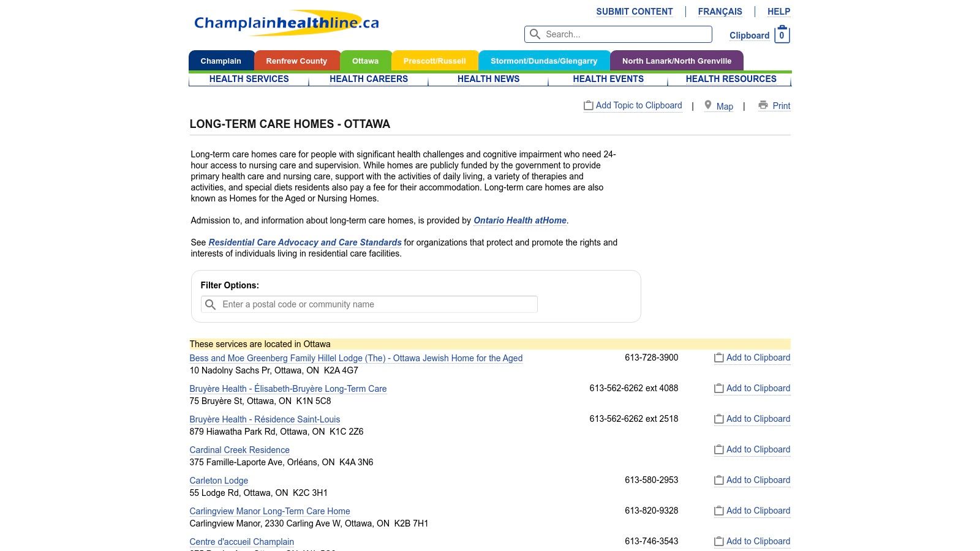Viewport: 980px width, 551px height.
Task: Open Carlingview Manor Long-Term Care Home listing
Action: (269, 511)
